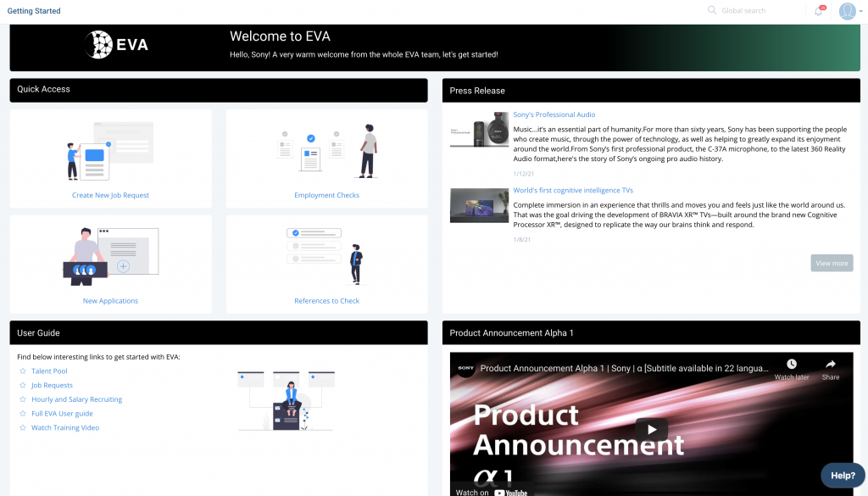Click the Employment Checks link

[x=326, y=195]
